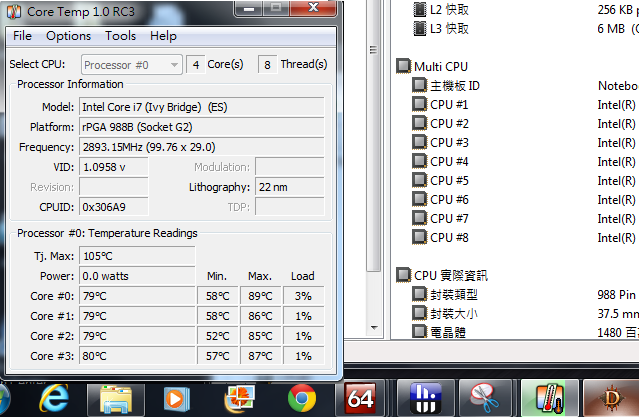
Task: Click the Tj. Max value 105°C
Action: tap(137, 256)
